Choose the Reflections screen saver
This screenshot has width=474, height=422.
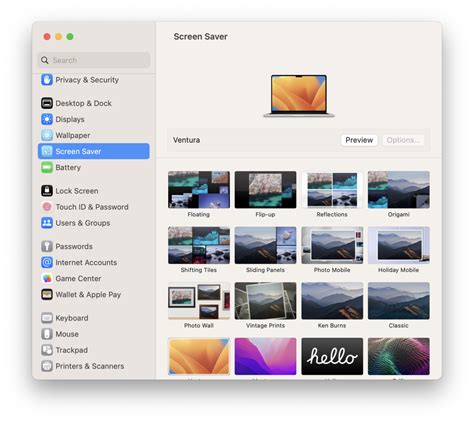[332, 190]
